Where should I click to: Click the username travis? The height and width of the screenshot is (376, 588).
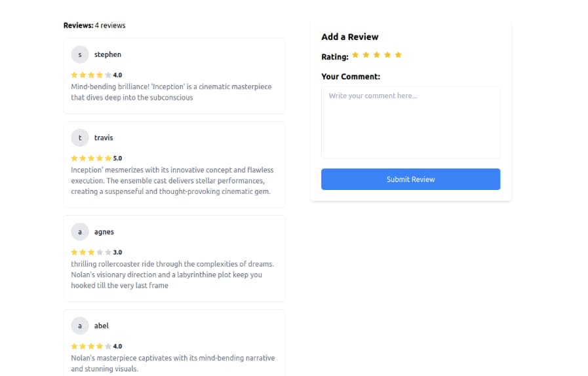[104, 138]
